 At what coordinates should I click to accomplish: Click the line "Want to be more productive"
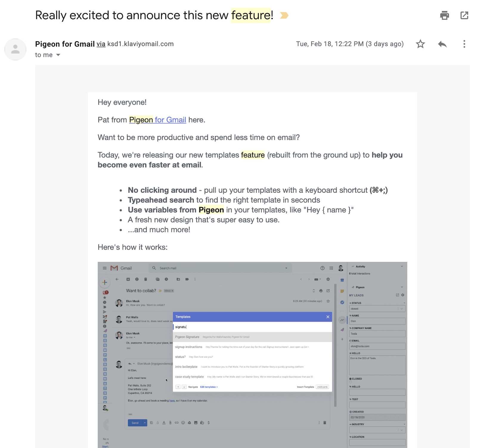click(199, 138)
